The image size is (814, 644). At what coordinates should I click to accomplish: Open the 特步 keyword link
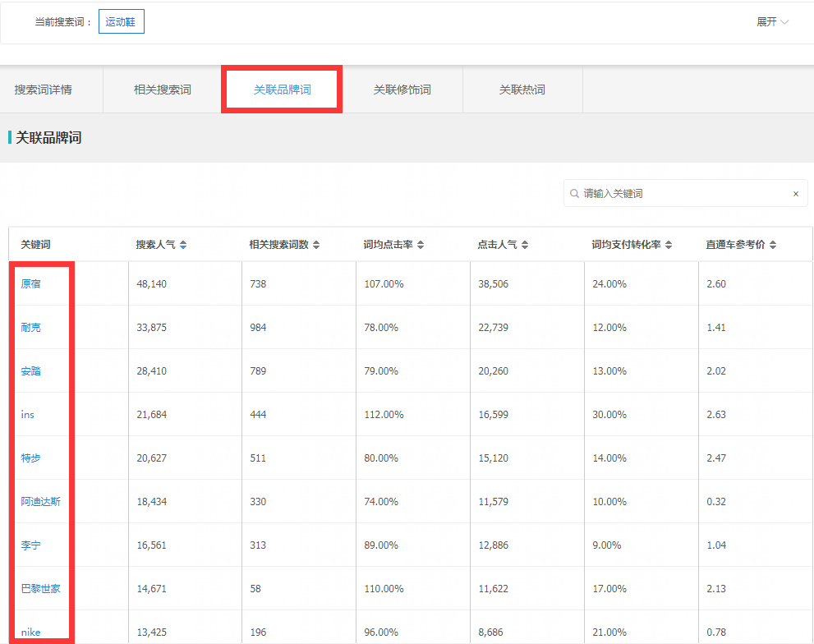[x=30, y=458]
